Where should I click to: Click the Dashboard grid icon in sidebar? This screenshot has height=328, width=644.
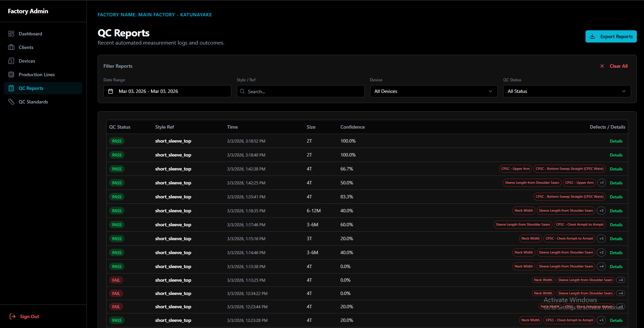(x=11, y=34)
